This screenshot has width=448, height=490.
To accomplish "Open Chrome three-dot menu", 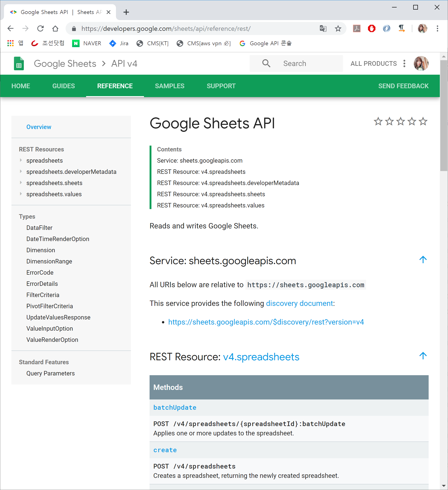I will (437, 29).
